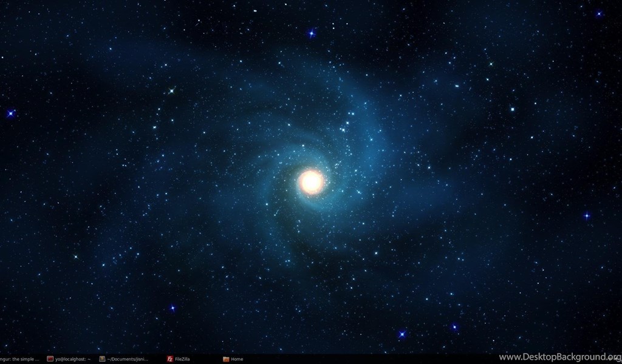Click the FileZilla icon in the taskbar
Image resolution: width=622 pixels, height=364 pixels.
(170, 359)
